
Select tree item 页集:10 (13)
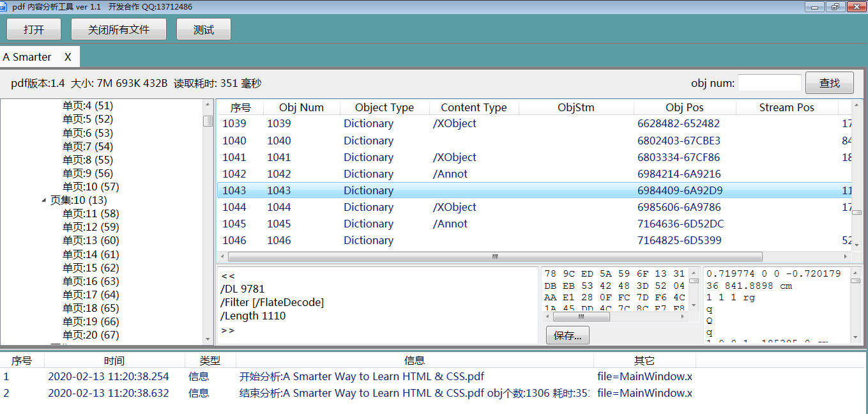79,200
